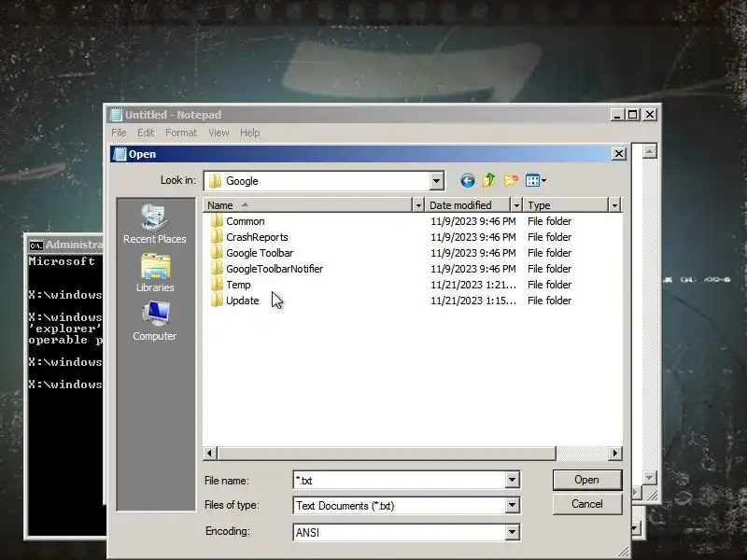This screenshot has height=560, width=747.
Task: Click the Notepad icon in Open dialog title
Action: coord(120,154)
